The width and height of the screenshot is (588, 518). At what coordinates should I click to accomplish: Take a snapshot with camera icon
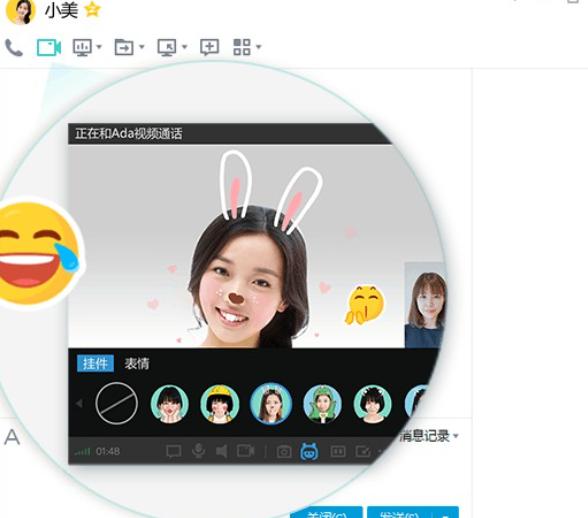point(284,452)
